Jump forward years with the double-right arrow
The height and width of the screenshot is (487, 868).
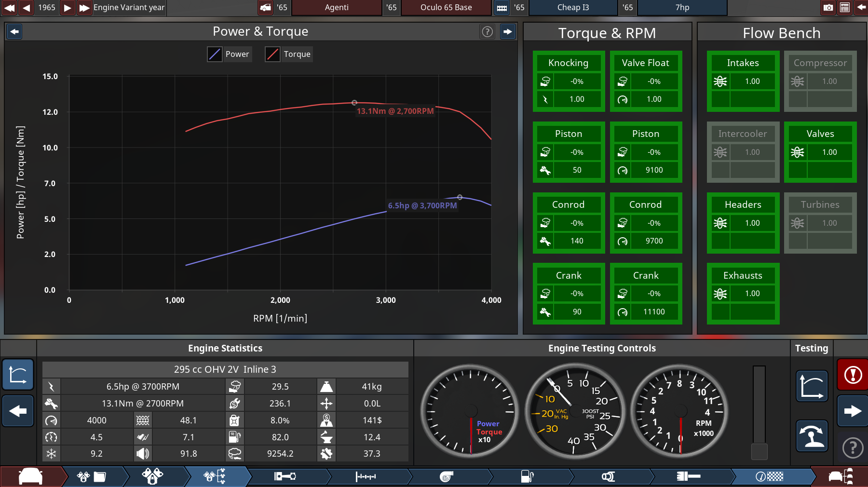[x=84, y=7]
